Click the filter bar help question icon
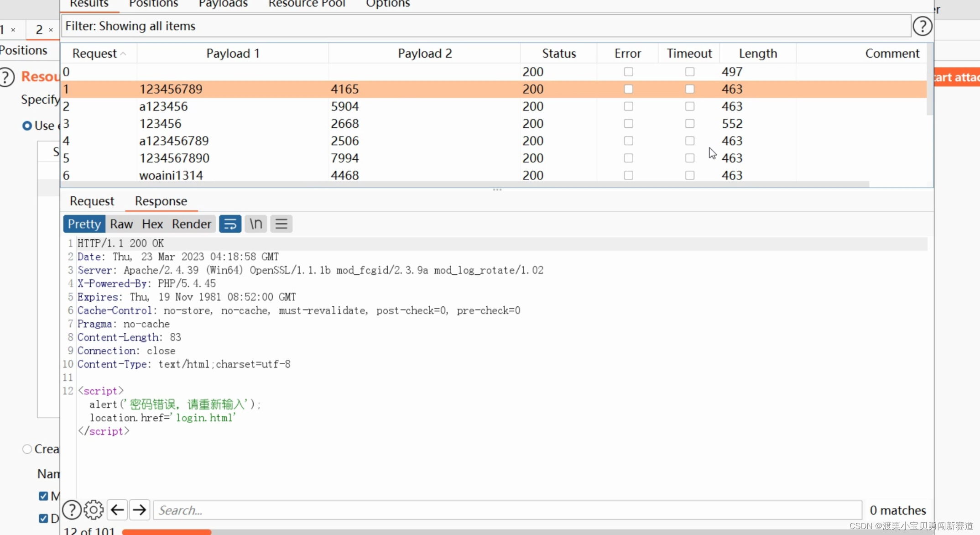 coord(922,26)
